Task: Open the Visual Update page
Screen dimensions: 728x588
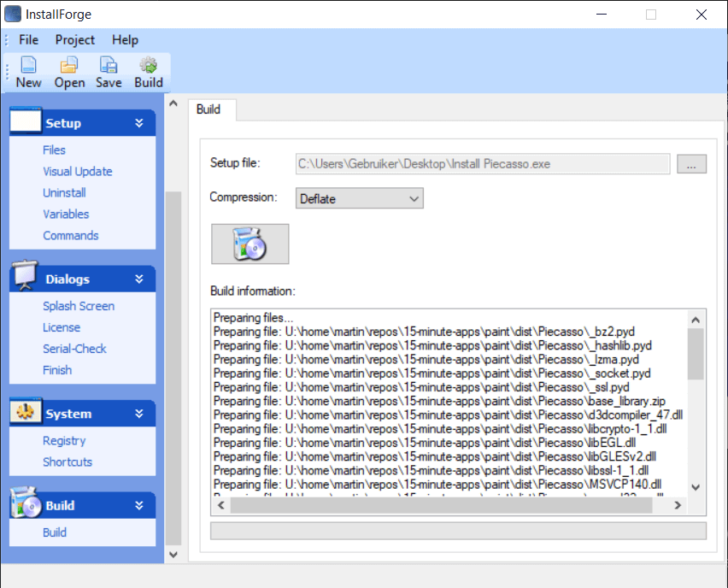Action: pos(78,172)
